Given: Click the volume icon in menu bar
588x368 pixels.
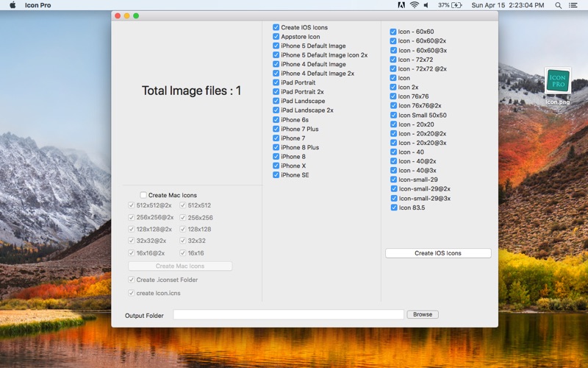Looking at the screenshot, I should click(x=426, y=5).
